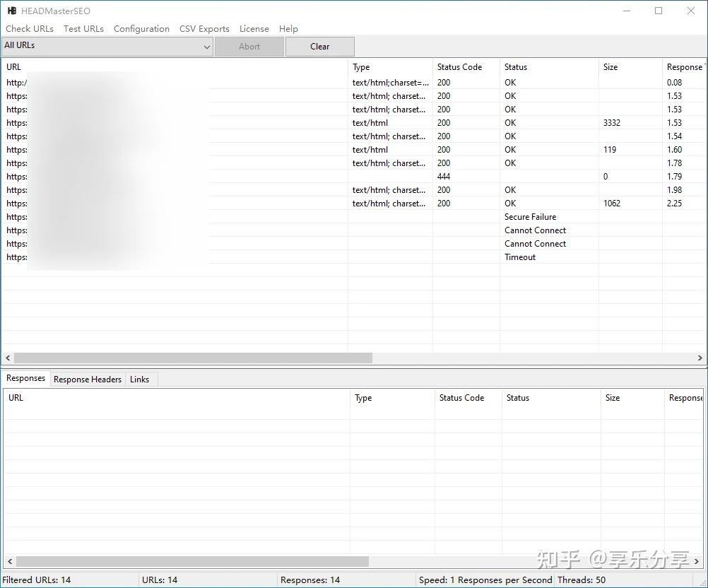Select the Responses tab

[25, 378]
